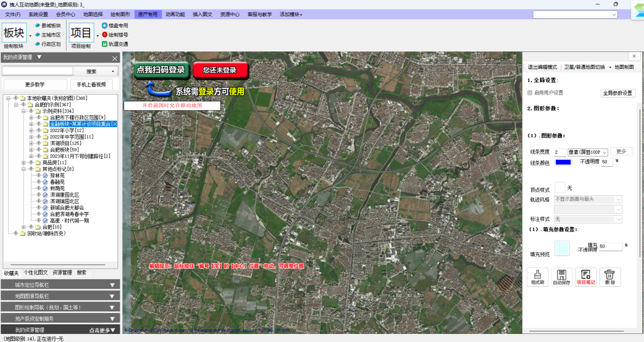Expand the 商品房 tree folder
This screenshot has height=342, width=644.
point(24,162)
